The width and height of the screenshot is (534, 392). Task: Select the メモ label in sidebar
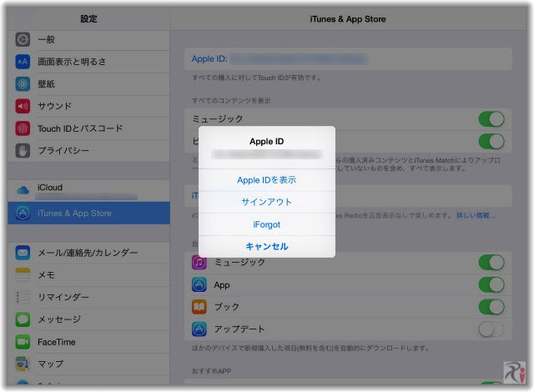click(47, 275)
